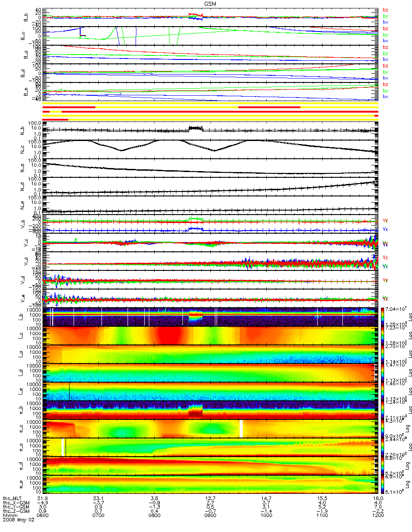Click the Vx legend of V_b panel
The image size is (412, 532).
[x=385, y=229]
